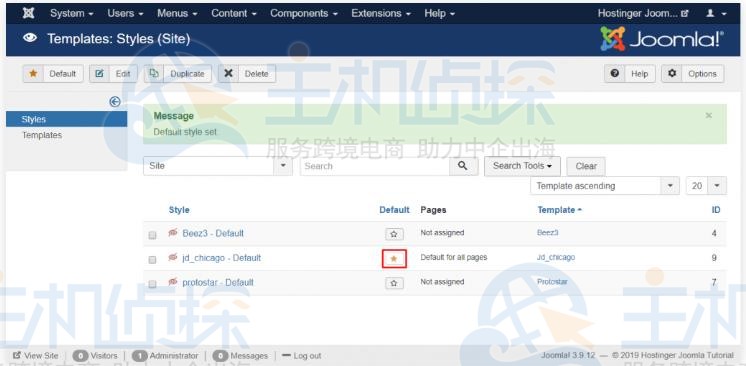This screenshot has width=746, height=366.
Task: Focus the Search input field
Action: [375, 166]
